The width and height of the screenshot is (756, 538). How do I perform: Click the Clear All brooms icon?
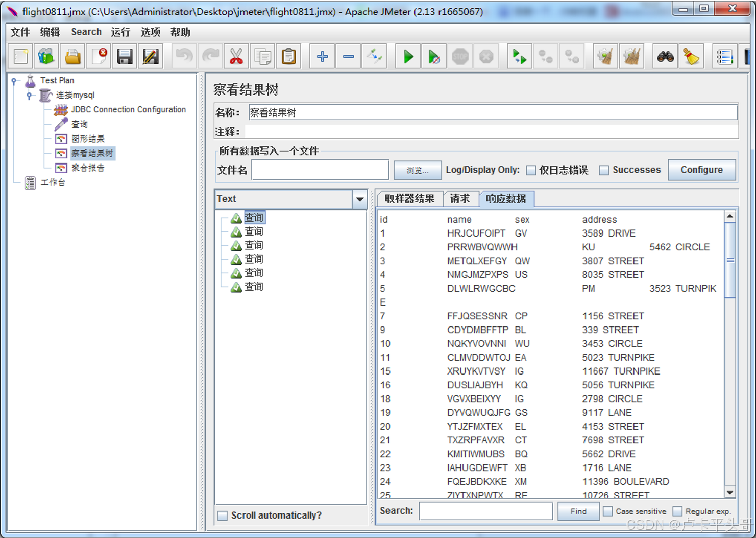coord(632,56)
